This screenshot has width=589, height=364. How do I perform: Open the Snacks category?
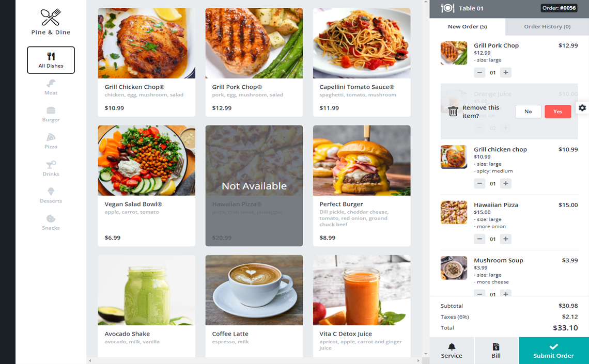51,222
